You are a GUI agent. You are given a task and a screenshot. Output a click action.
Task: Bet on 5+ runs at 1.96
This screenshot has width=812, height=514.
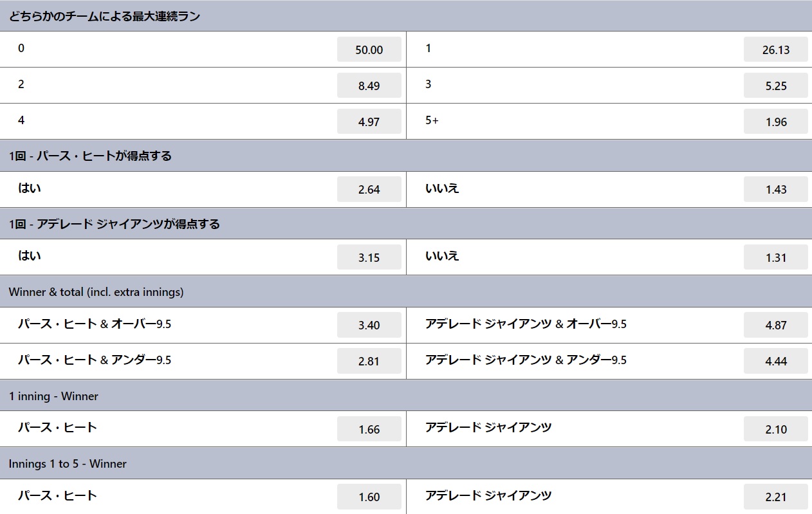coord(776,122)
